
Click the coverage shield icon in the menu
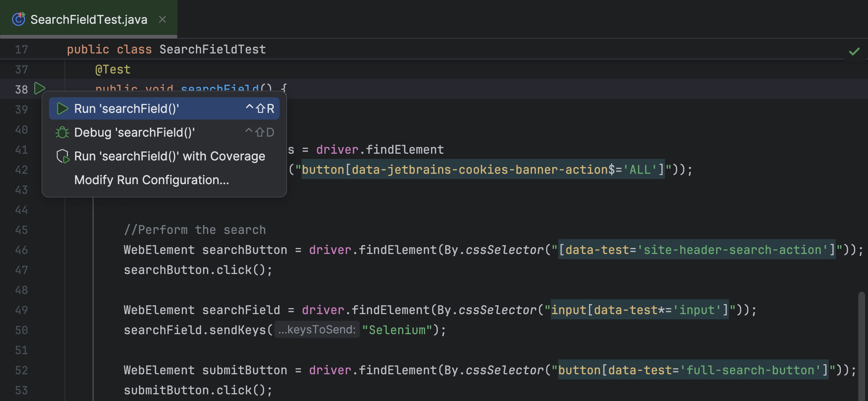63,156
